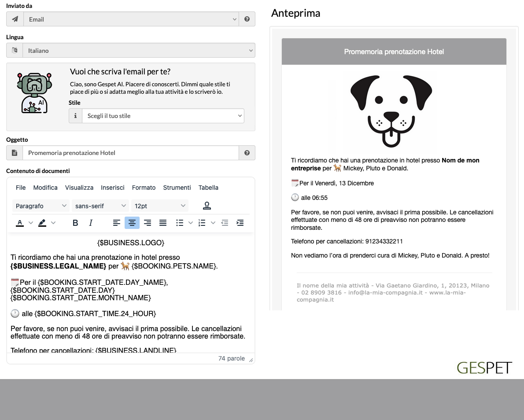Increase indent
Image resolution: width=524 pixels, height=420 pixels.
pyautogui.click(x=240, y=222)
